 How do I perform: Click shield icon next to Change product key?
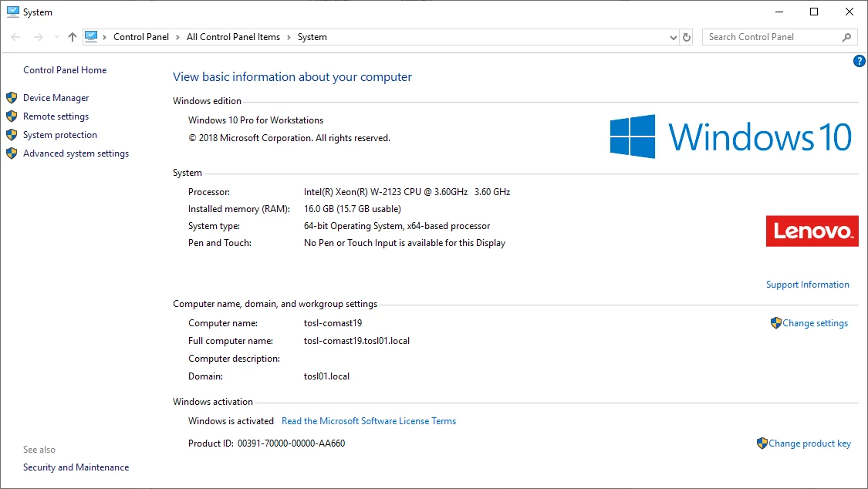coord(762,443)
